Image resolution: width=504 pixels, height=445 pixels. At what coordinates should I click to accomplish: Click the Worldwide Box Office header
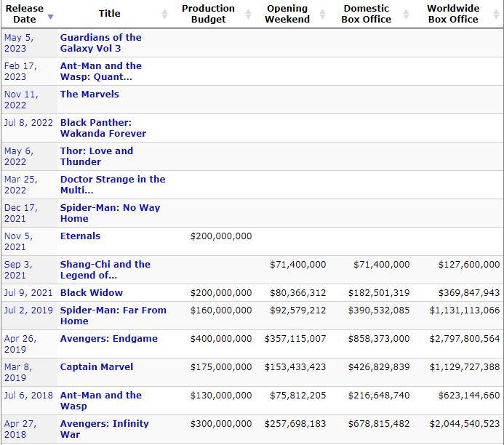453,14
